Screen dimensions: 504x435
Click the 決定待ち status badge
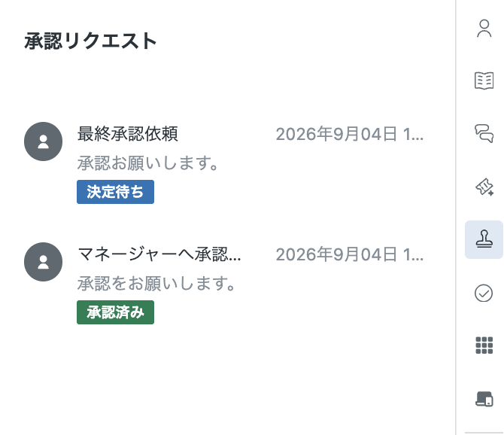click(x=115, y=192)
